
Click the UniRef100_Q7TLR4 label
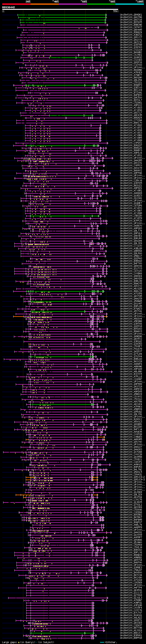coord(131,354)
